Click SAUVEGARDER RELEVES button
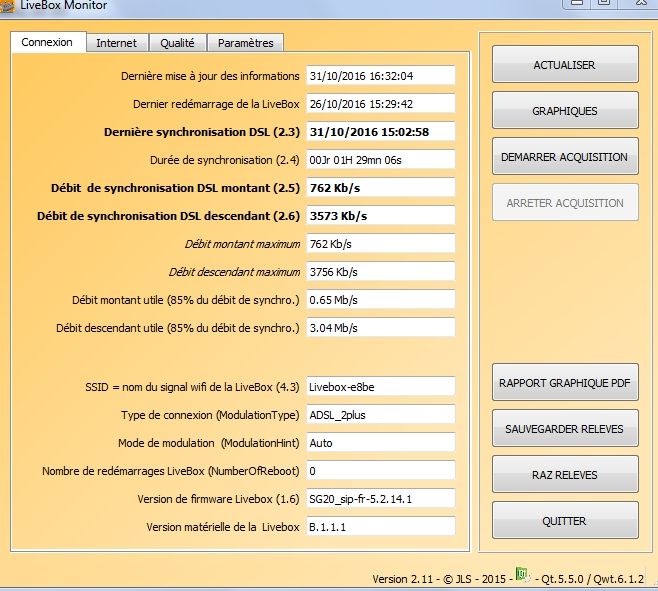The width and height of the screenshot is (658, 591). tap(565, 429)
